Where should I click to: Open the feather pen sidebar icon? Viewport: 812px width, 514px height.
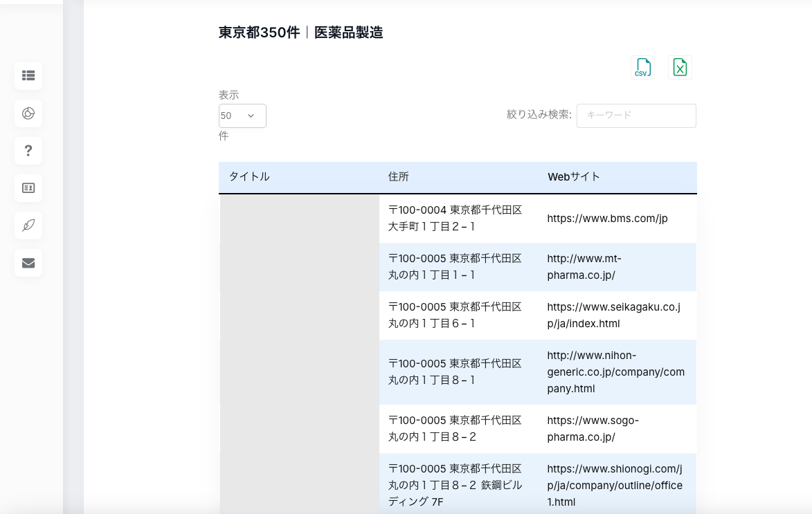pyautogui.click(x=28, y=225)
